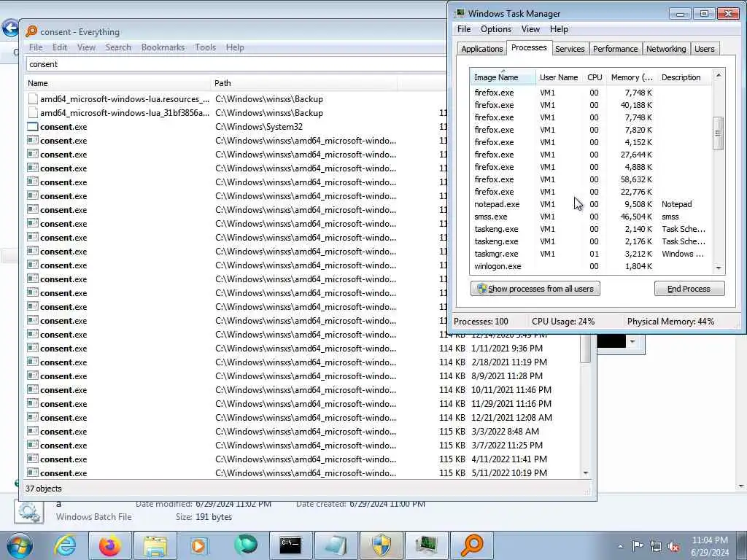Open the muted volume tray icon
747x560 pixels.
[673, 546]
